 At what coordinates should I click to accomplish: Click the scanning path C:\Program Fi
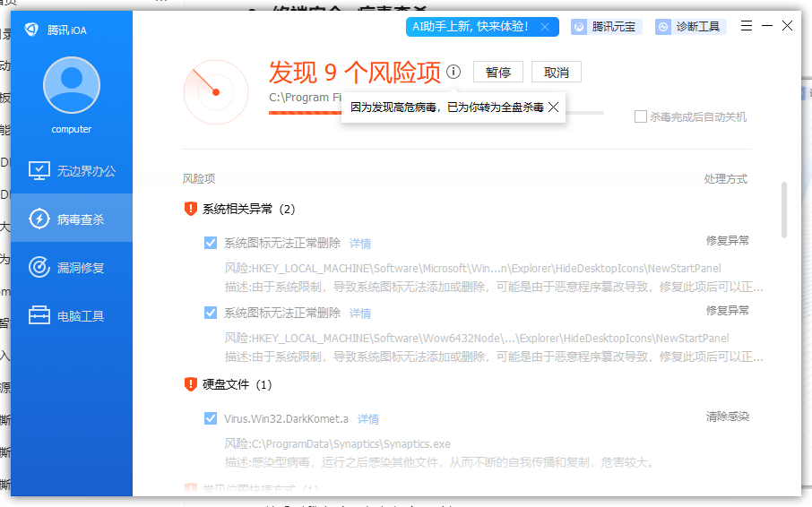pyautogui.click(x=305, y=98)
